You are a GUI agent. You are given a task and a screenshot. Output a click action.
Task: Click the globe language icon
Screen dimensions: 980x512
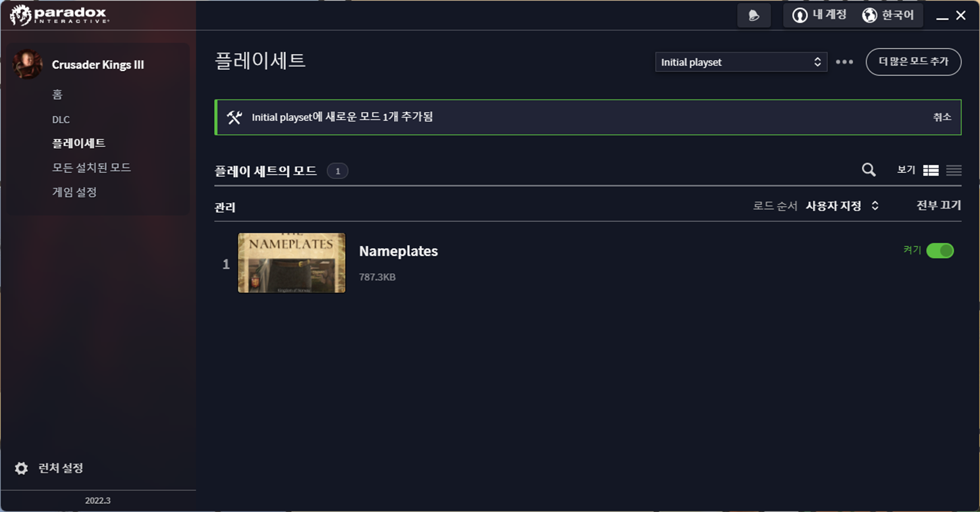pyautogui.click(x=869, y=15)
